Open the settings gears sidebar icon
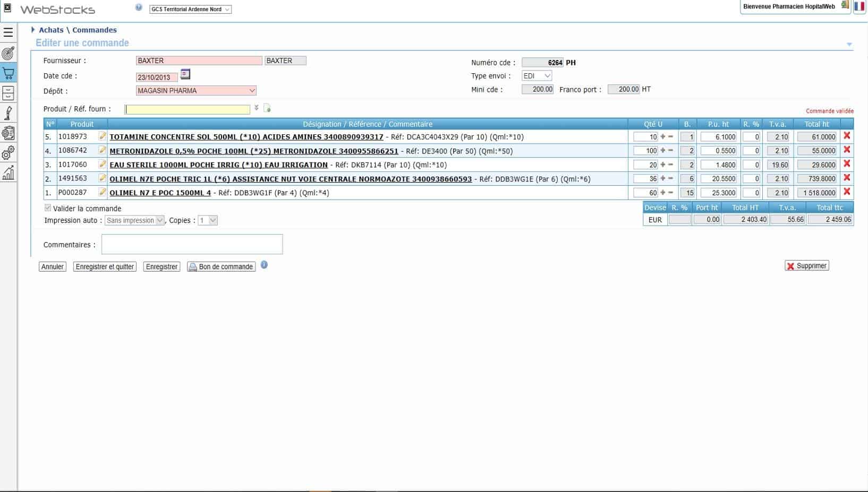 point(8,153)
